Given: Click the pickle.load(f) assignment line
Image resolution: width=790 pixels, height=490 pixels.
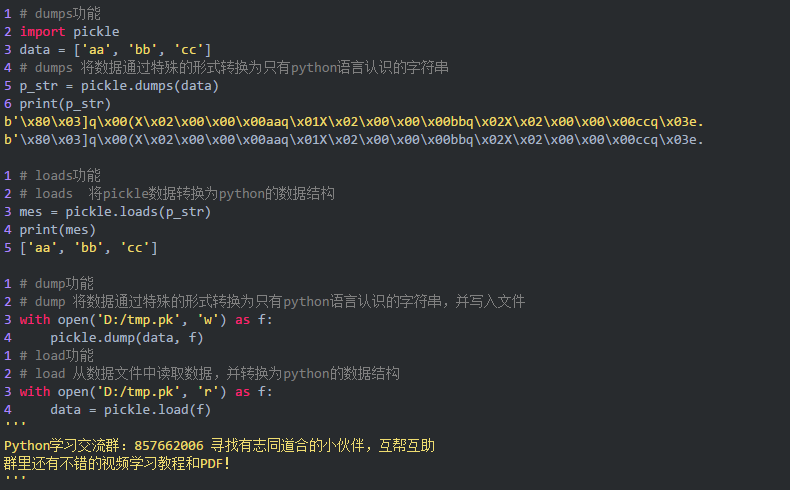Looking at the screenshot, I should click(x=130, y=410).
